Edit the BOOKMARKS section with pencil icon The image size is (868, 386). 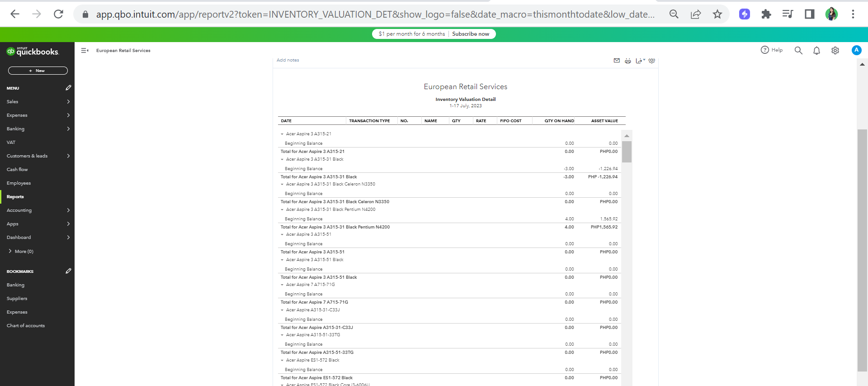point(68,271)
